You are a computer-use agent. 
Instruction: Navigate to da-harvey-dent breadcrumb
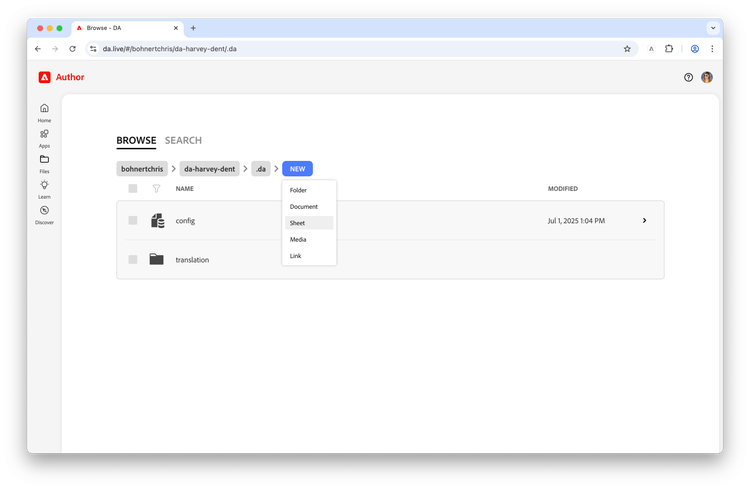(x=210, y=169)
